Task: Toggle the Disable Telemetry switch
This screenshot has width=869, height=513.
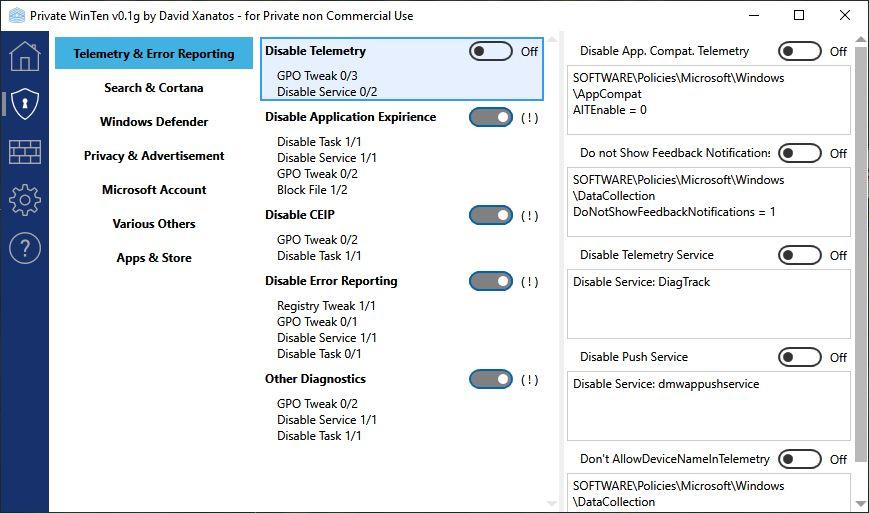Action: click(490, 52)
